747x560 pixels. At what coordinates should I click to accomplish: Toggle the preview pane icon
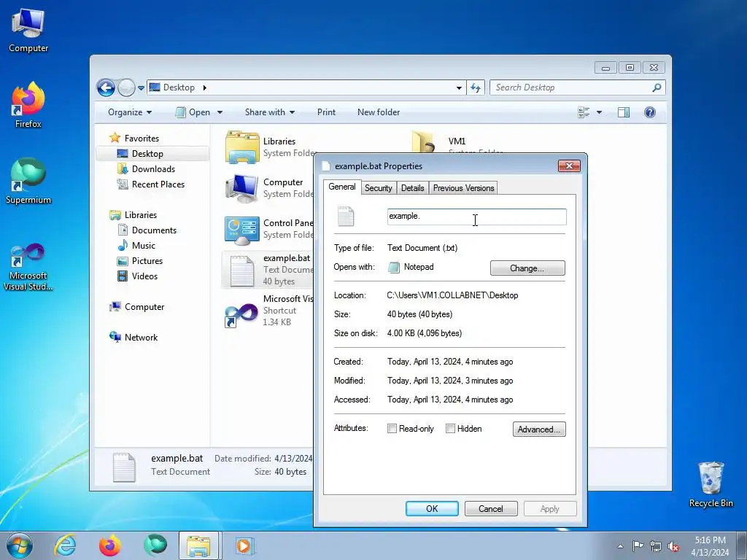(x=624, y=112)
